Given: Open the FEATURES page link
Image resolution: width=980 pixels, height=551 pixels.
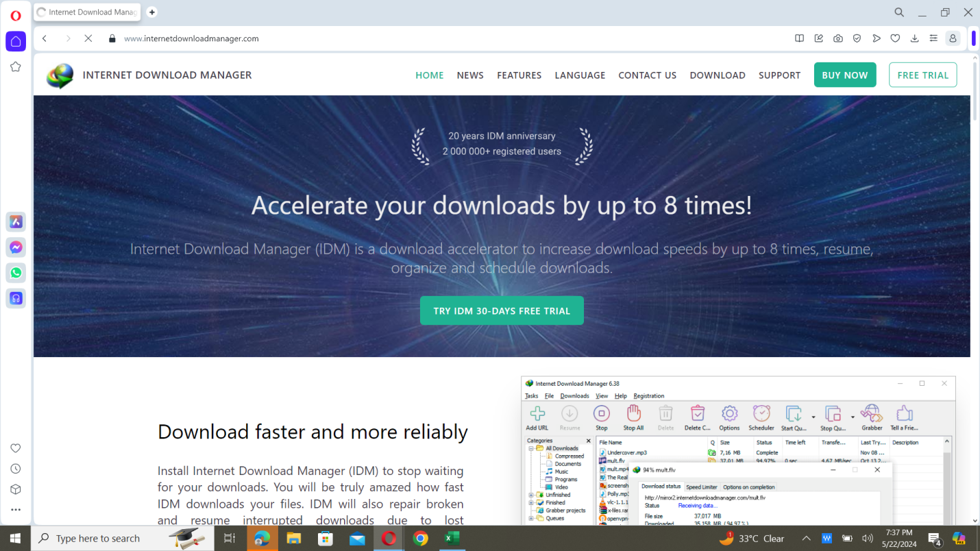Looking at the screenshot, I should point(519,75).
